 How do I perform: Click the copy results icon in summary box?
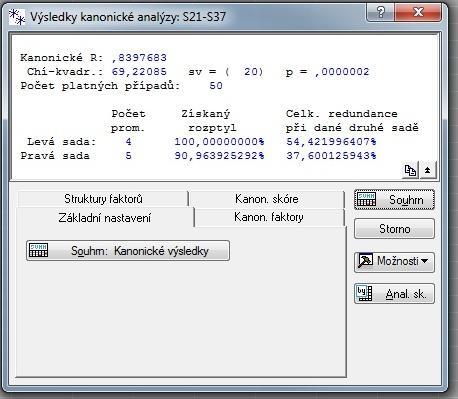410,170
